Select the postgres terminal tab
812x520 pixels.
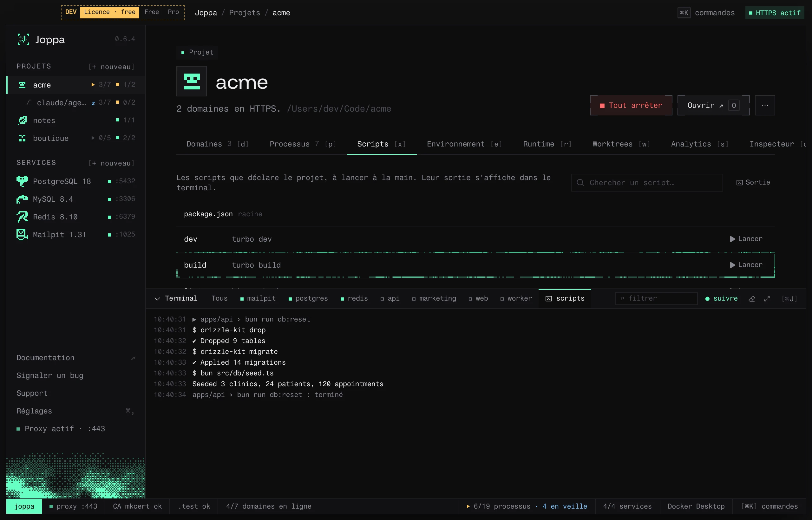pyautogui.click(x=308, y=298)
